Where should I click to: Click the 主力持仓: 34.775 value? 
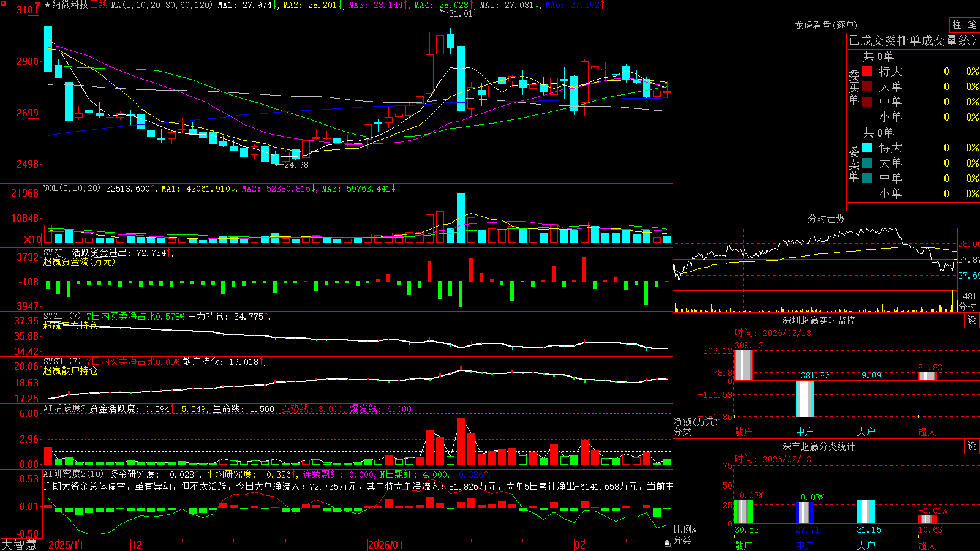click(x=225, y=317)
